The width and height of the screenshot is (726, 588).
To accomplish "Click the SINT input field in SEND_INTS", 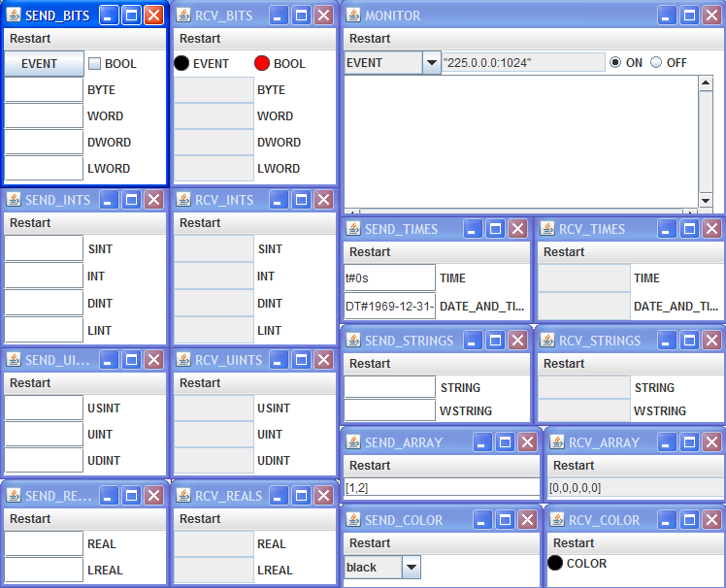I will point(44,248).
